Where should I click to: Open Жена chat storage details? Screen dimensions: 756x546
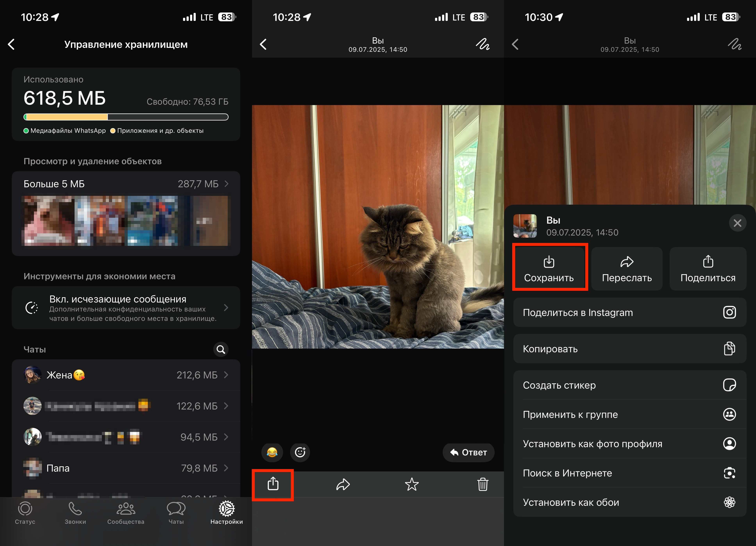point(126,375)
